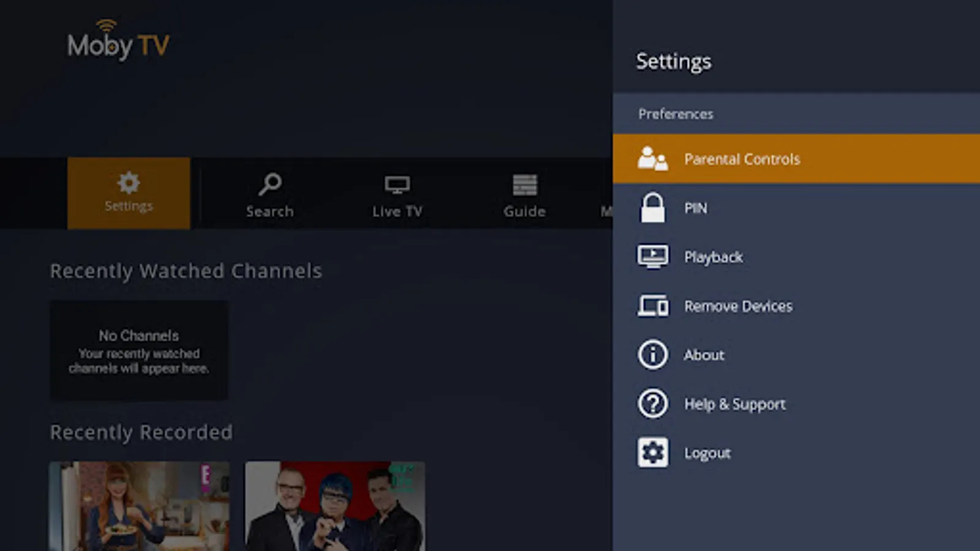This screenshot has height=551, width=980.
Task: Click the PIN padlock icon
Action: click(x=653, y=208)
